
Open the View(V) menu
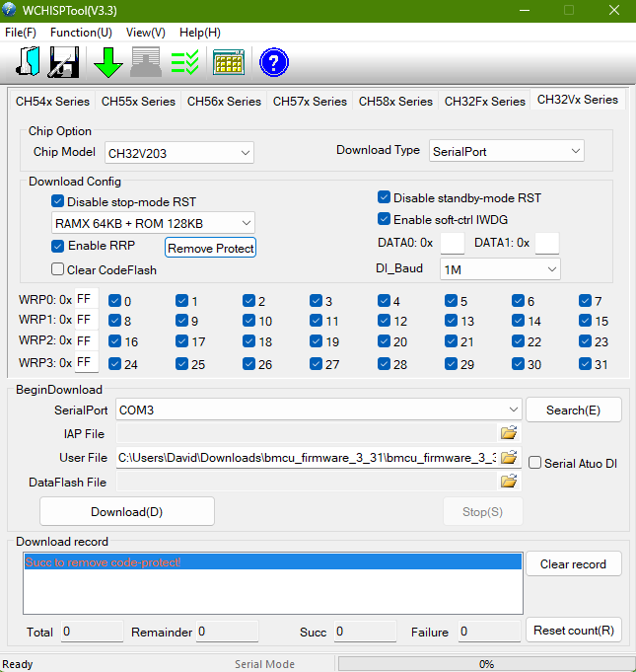(x=145, y=33)
